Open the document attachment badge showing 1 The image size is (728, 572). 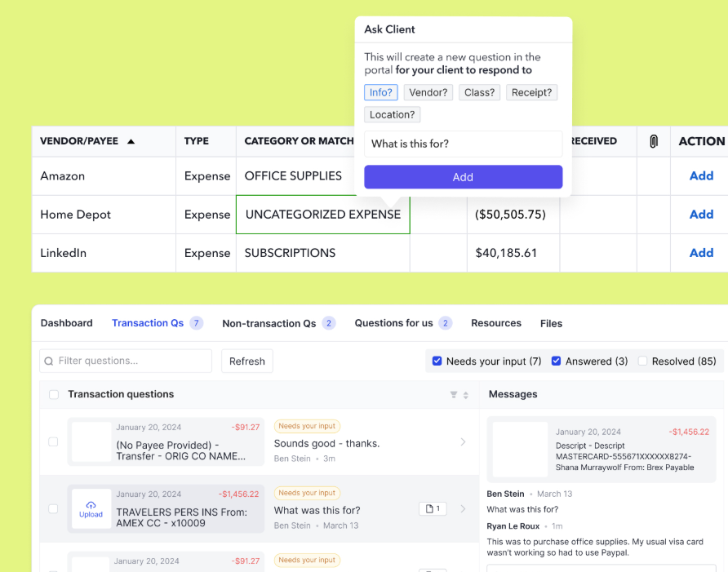coord(433,509)
